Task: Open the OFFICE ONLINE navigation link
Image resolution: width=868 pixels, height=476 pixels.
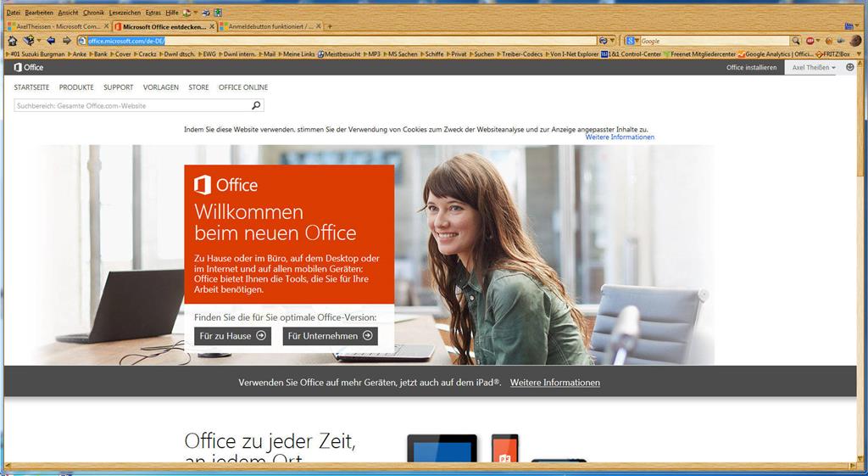Action: click(243, 87)
